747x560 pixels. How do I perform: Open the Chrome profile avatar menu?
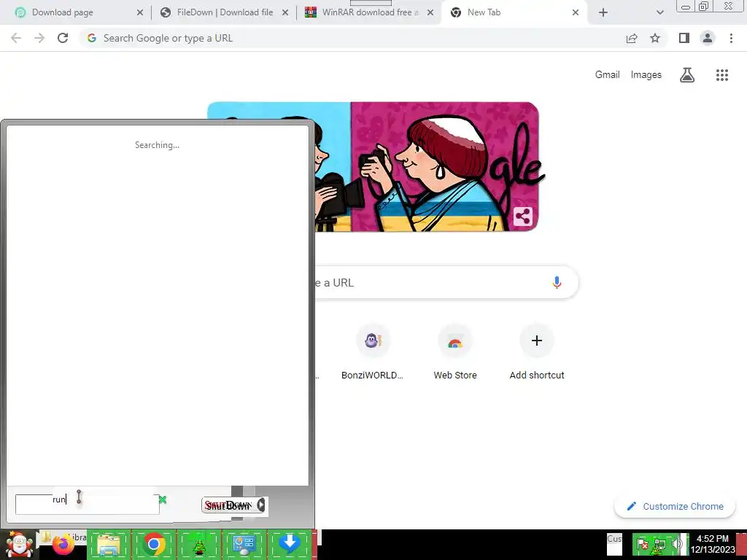coord(708,38)
